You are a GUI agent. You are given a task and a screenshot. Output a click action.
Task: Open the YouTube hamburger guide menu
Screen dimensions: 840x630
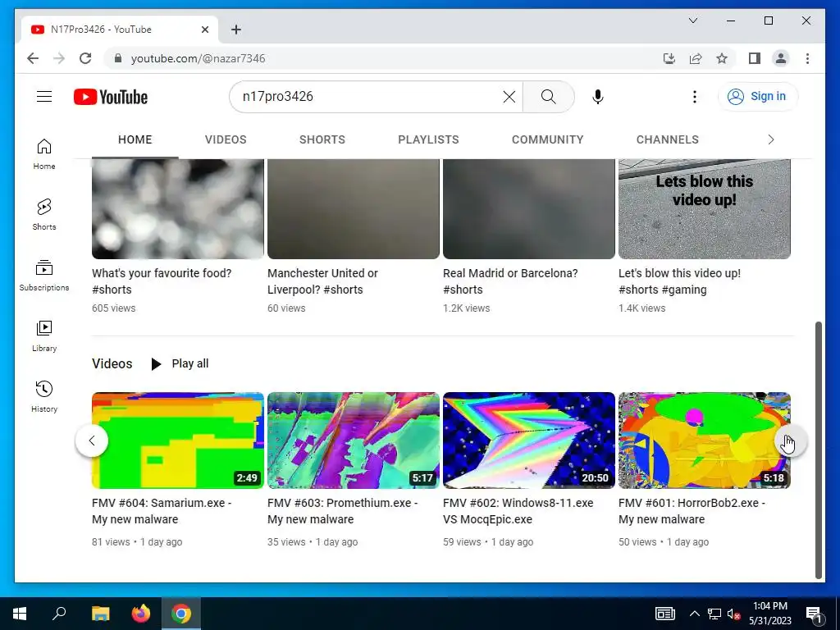click(x=44, y=97)
